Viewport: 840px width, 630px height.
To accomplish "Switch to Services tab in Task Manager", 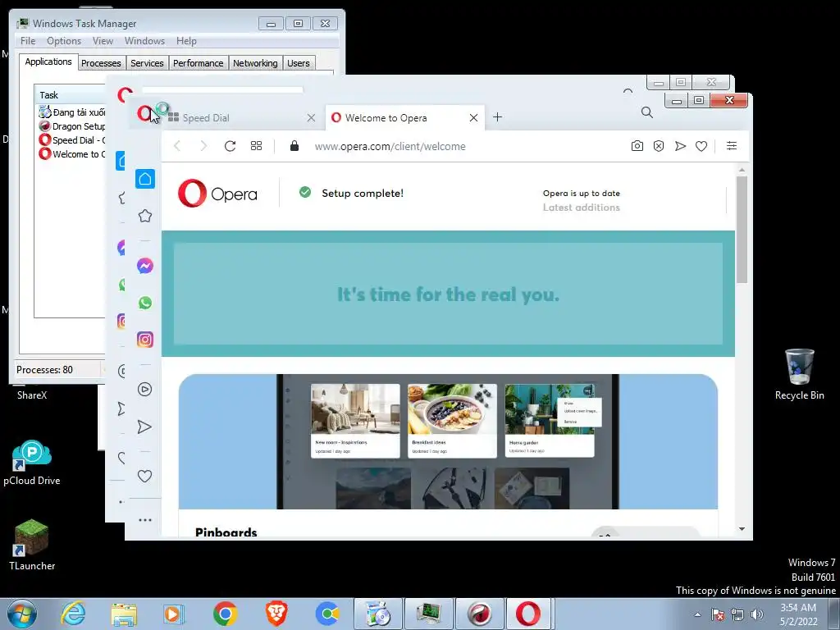I will (x=148, y=63).
